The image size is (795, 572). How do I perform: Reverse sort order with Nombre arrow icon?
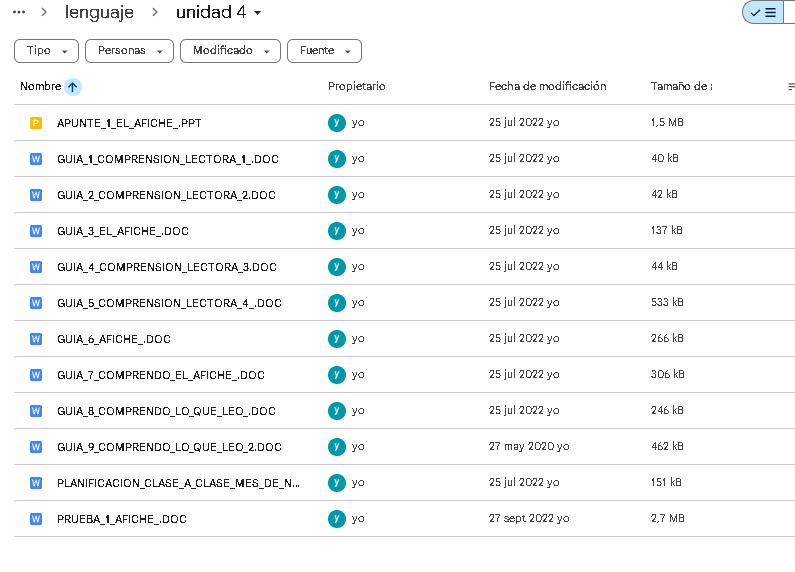tap(73, 87)
